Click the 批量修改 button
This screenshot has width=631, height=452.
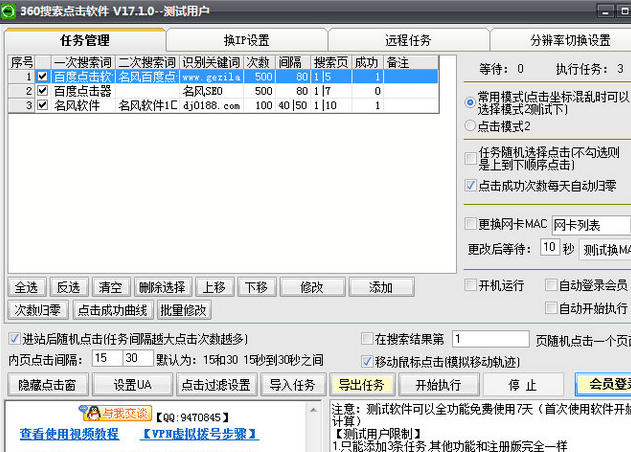point(184,310)
